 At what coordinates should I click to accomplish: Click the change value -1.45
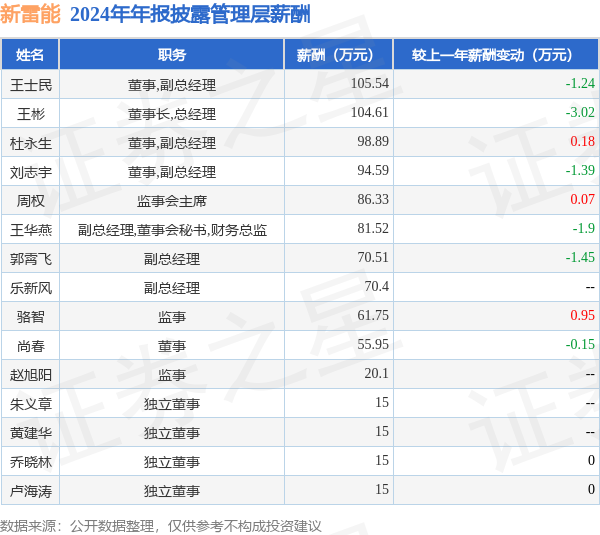click(580, 258)
